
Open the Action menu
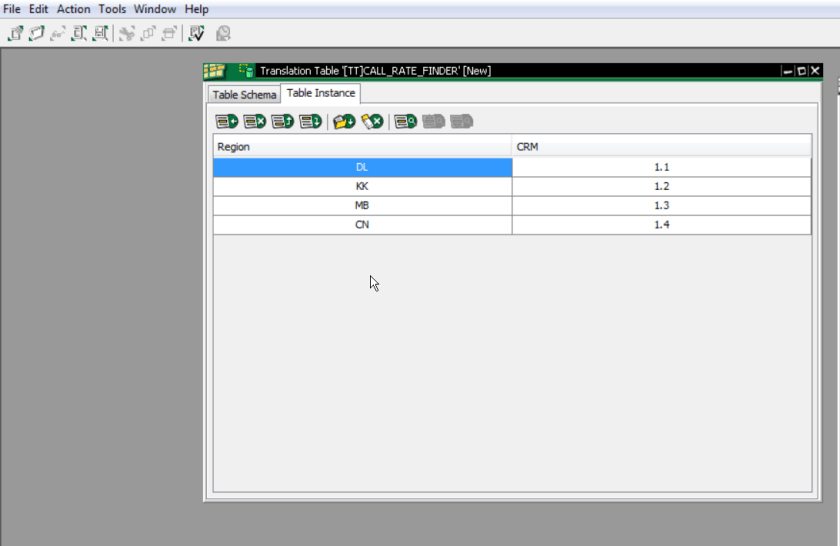click(x=73, y=9)
